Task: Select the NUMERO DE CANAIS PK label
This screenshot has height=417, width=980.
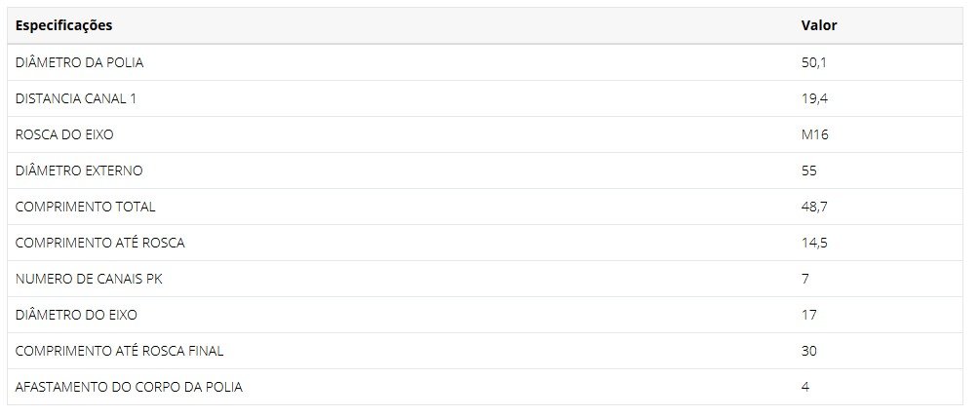Action: coord(89,279)
